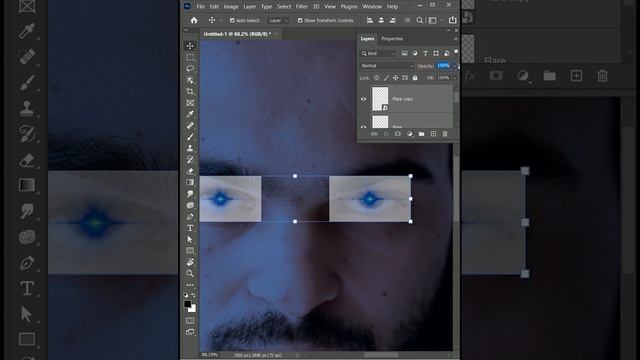Toggle layer filtering on/off switch
The height and width of the screenshot is (360, 640).
456,52
